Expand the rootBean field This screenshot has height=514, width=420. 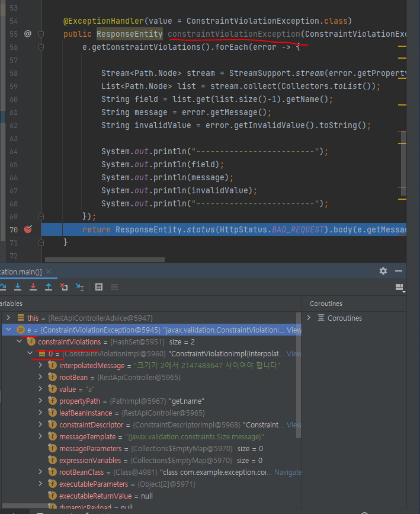[40, 376]
